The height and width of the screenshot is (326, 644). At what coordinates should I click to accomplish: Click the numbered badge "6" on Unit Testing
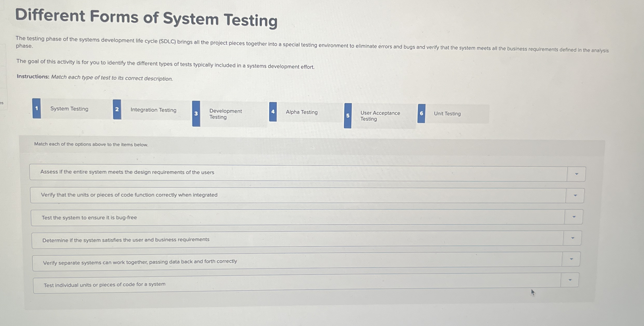click(421, 113)
